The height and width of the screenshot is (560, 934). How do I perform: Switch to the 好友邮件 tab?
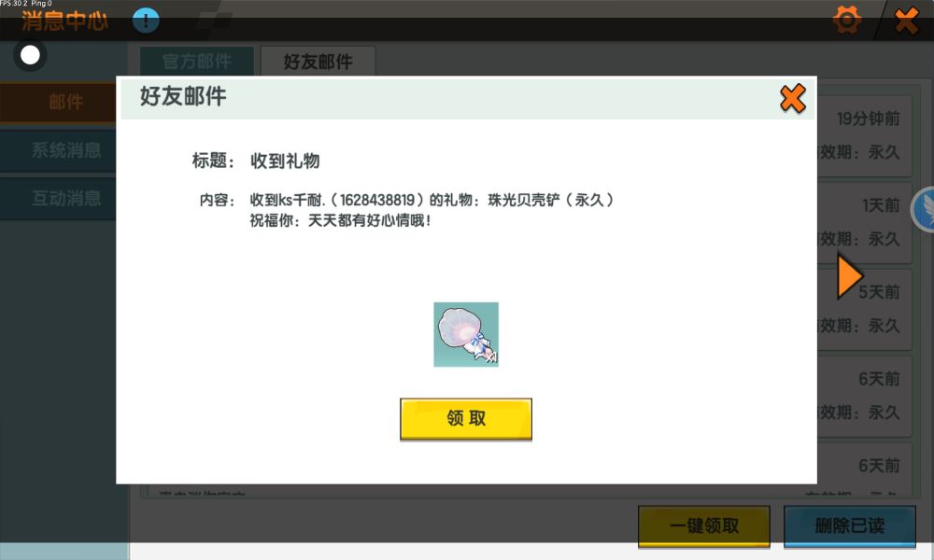click(318, 61)
